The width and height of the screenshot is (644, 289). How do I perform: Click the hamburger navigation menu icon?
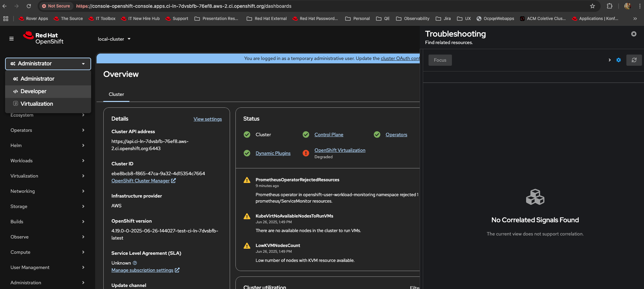point(12,39)
